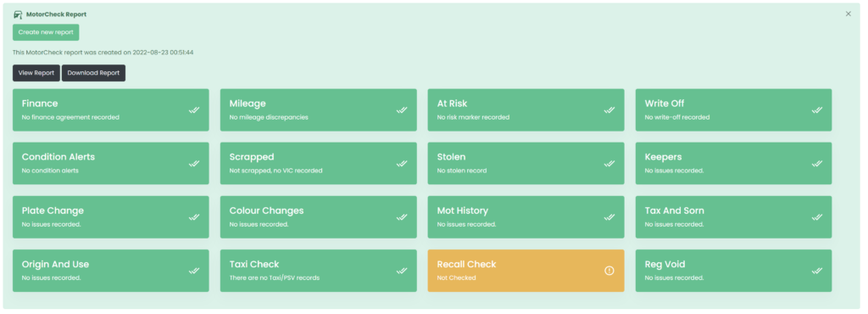
Task: Close the MotorCheck Report panel
Action: pos(848,14)
